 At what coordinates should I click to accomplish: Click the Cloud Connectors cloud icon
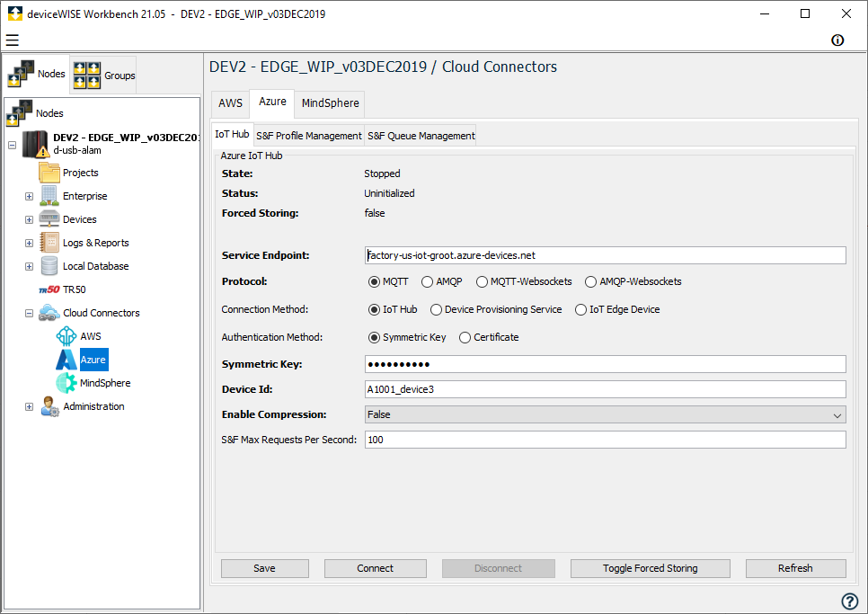pyautogui.click(x=49, y=313)
